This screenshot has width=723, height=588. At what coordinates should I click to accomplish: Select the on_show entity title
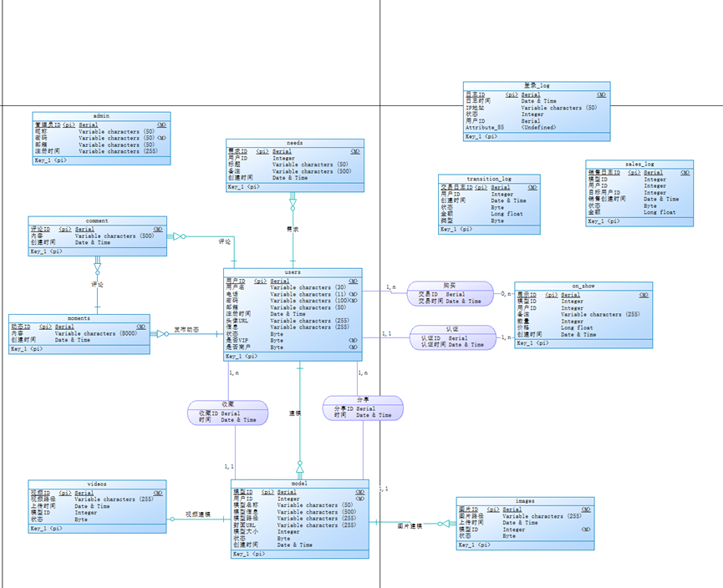pos(583,286)
